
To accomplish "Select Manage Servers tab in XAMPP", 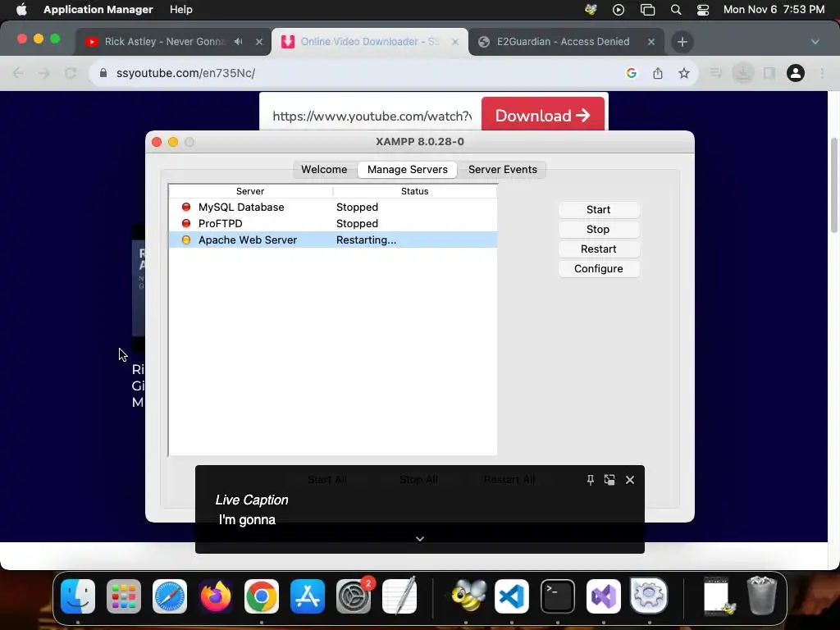I will [x=407, y=169].
